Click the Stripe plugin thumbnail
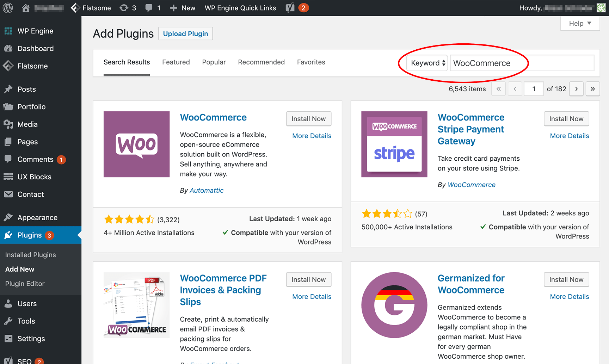 (x=394, y=144)
